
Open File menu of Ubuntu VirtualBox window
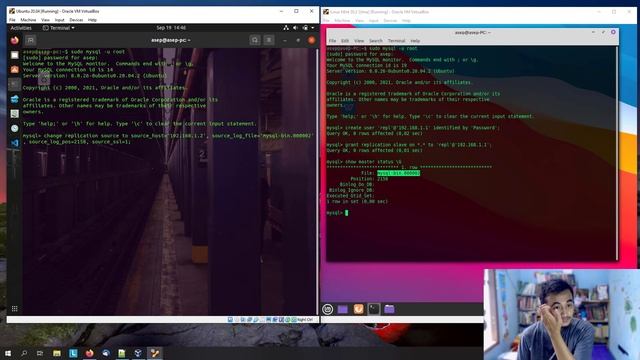pos(12,20)
